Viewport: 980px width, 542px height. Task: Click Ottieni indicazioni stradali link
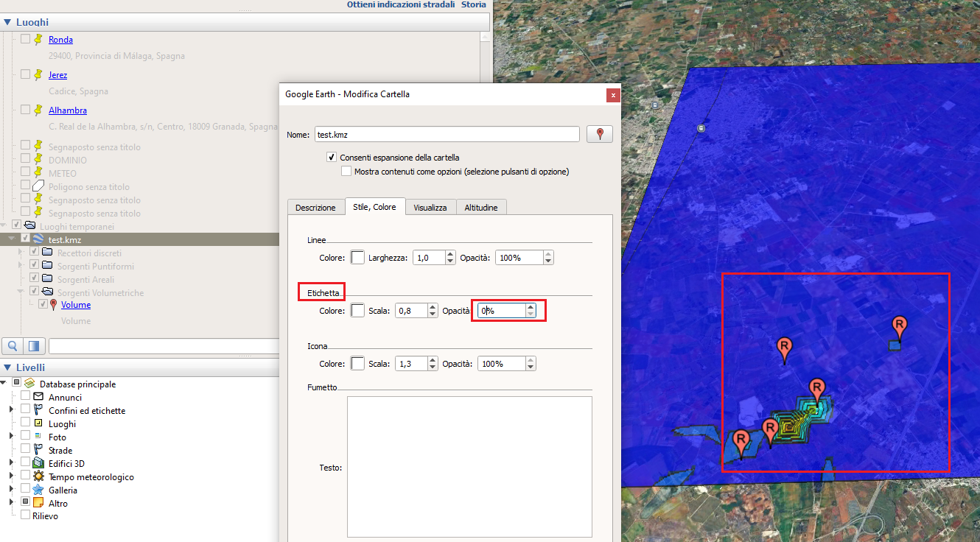(x=399, y=4)
